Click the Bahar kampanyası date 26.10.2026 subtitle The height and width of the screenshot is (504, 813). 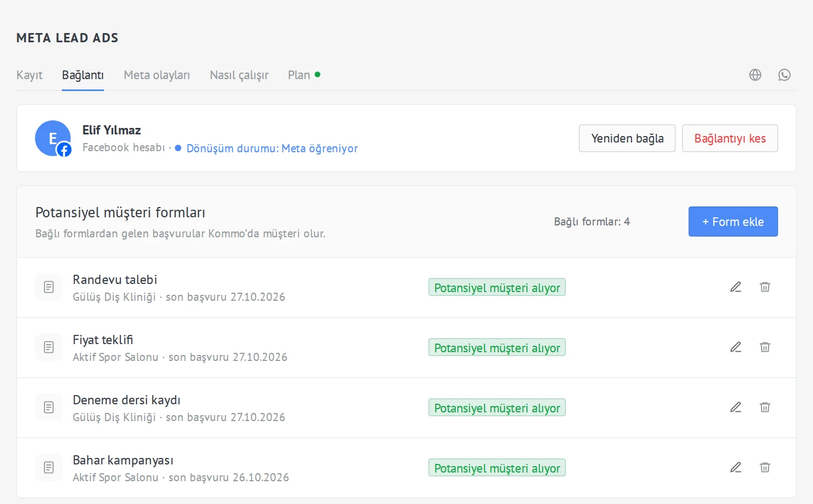click(x=181, y=477)
